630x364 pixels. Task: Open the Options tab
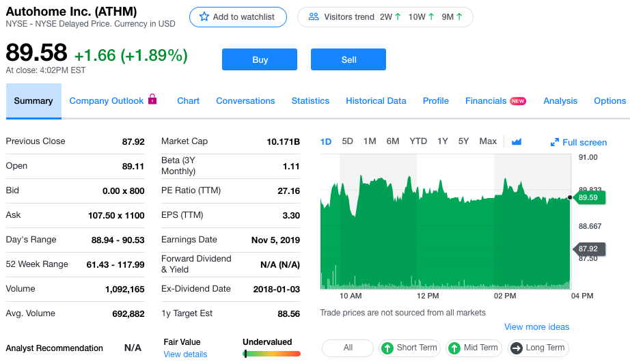point(610,101)
